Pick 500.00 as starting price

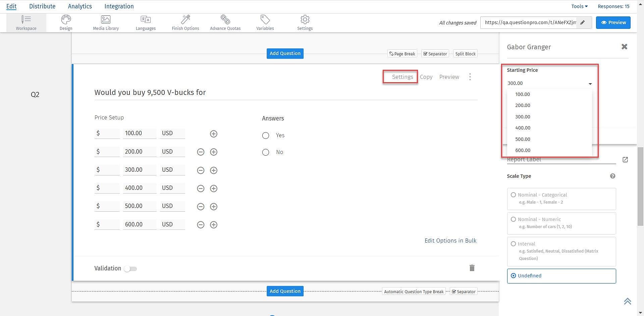tap(549, 139)
